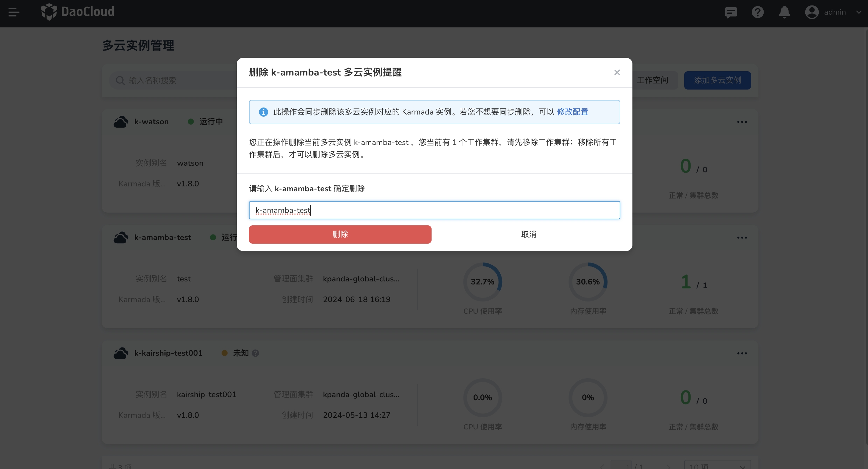
Task: Open k-kairship-test001 more actions menu
Action: [742, 353]
